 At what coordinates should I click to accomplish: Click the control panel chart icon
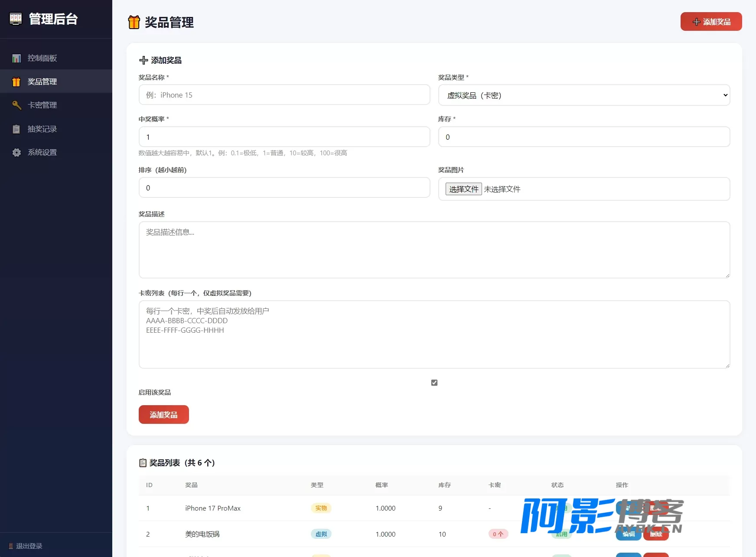[16, 58]
